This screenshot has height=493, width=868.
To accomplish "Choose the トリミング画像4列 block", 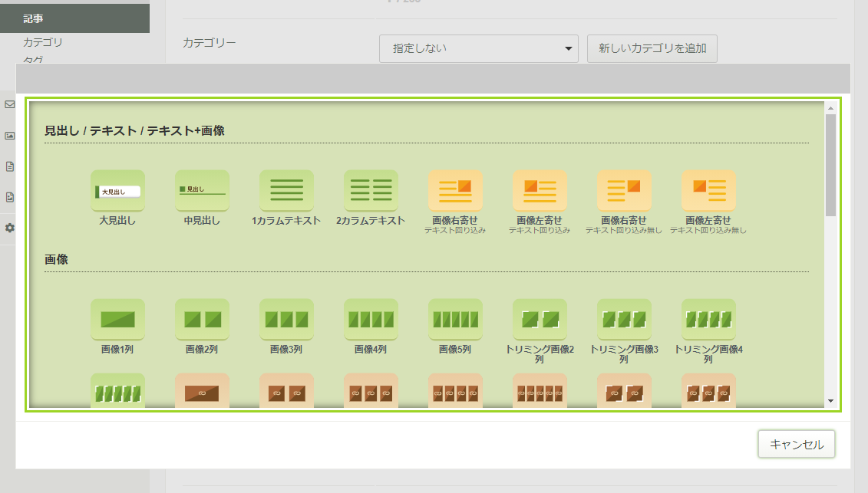I will [x=708, y=319].
